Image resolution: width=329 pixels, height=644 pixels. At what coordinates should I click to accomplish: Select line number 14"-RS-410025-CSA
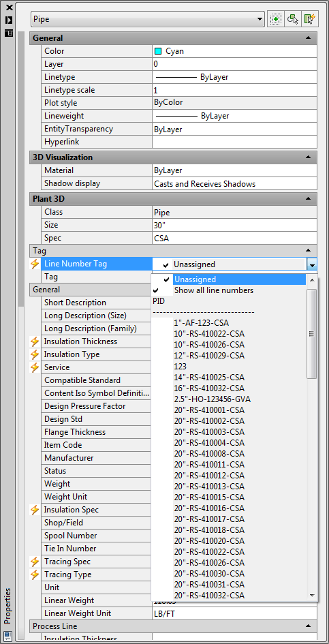pos(209,377)
